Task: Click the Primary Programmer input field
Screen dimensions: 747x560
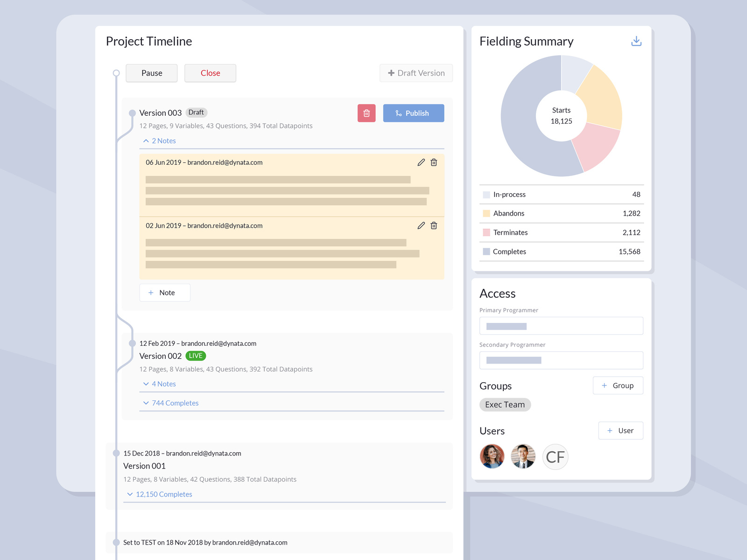Action: (561, 325)
